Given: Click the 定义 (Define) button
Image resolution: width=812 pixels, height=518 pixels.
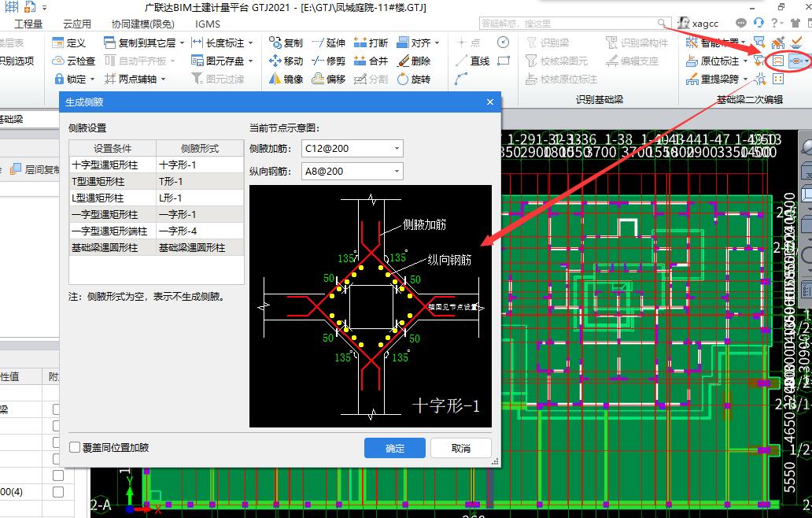Looking at the screenshot, I should [69, 43].
